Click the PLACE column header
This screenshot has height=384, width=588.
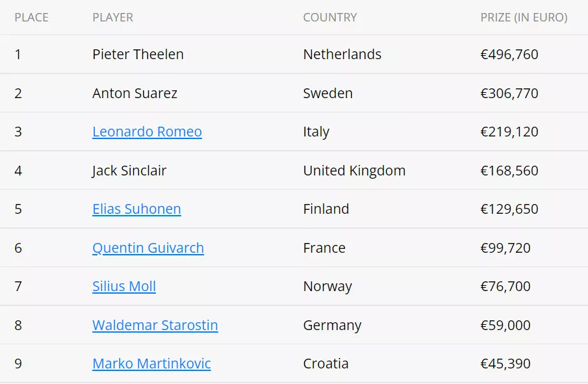(31, 18)
